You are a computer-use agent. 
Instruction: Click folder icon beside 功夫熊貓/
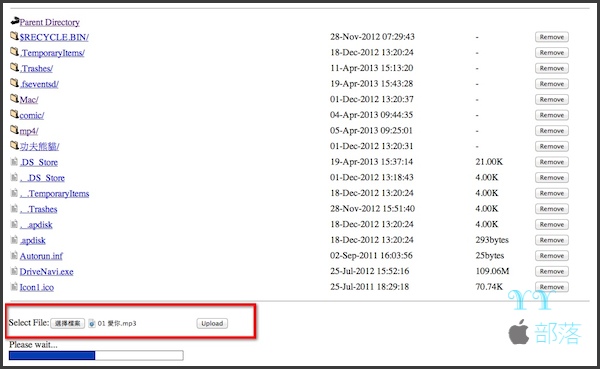click(14, 145)
